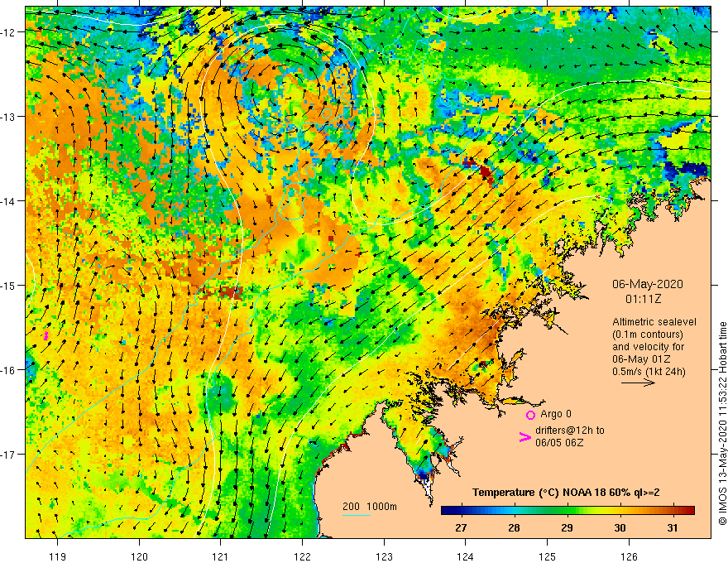Click the latitude axis label -14
The image size is (728, 563).
8,201
